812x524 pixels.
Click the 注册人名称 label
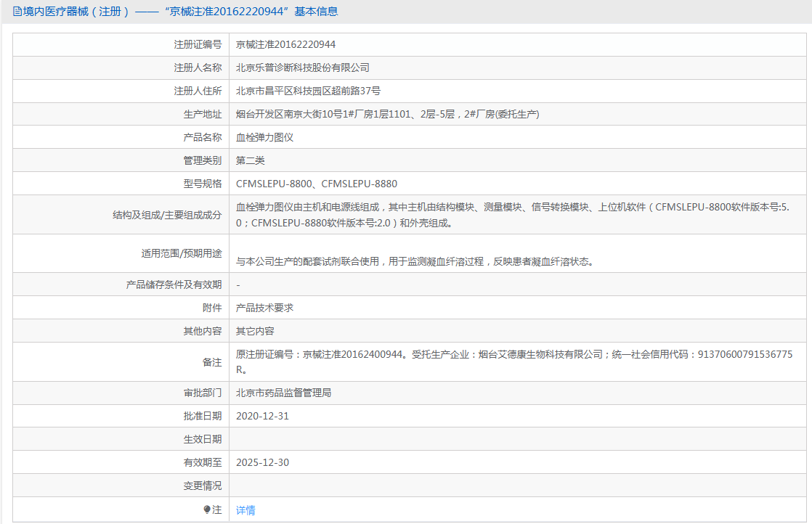coord(198,67)
